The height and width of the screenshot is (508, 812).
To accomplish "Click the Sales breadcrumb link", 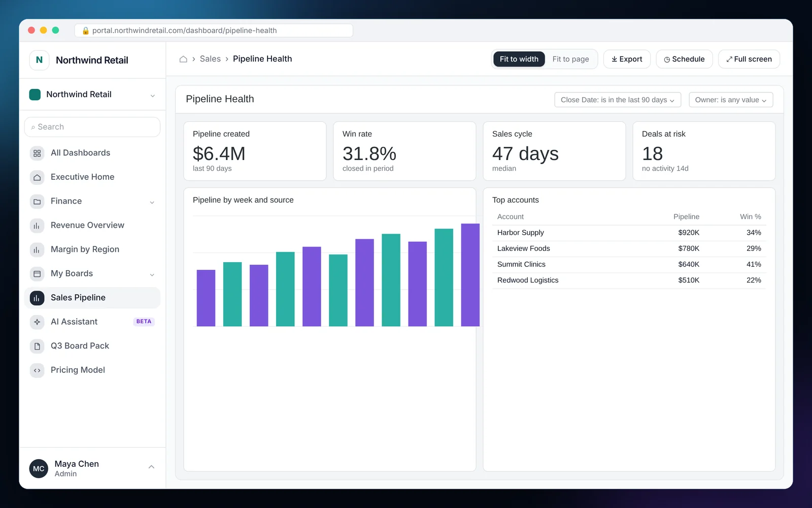I will point(210,59).
